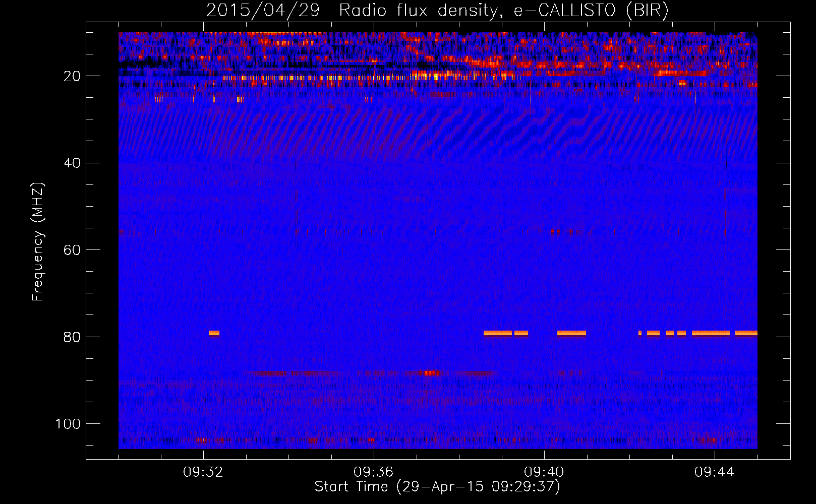This screenshot has width=816, height=504.
Task: Click the 20 MHz frequency tick label
Action: tap(72, 76)
